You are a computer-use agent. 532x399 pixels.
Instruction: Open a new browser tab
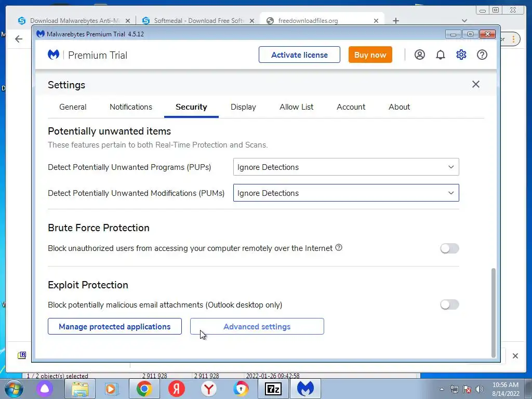395,21
